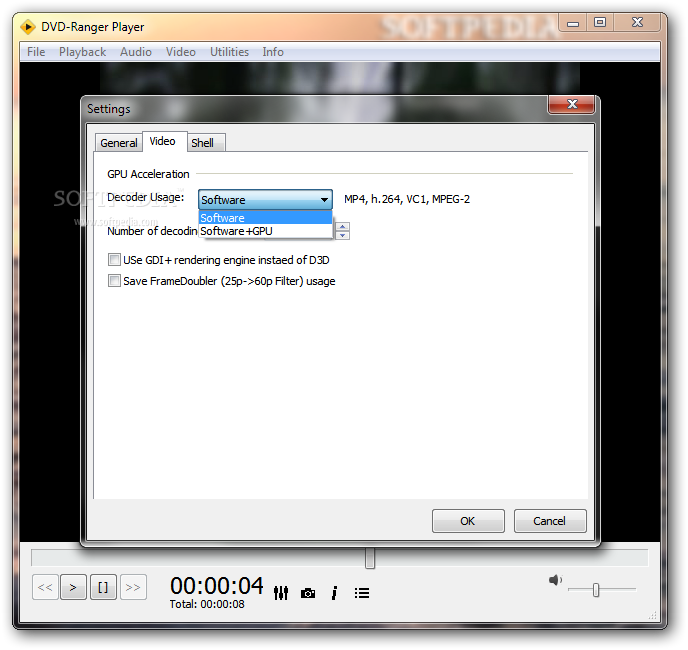Viewport: 688px width, 650px height.
Task: Take a snapshot with the camera icon
Action: [x=308, y=593]
